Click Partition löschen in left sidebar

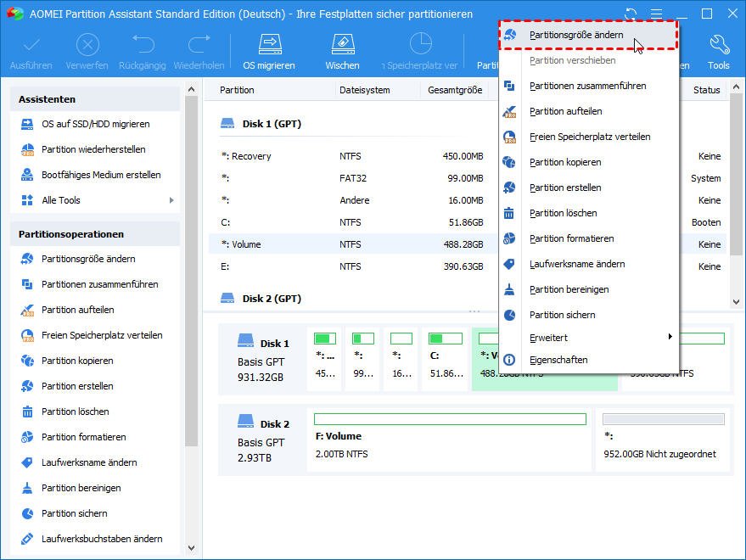(x=75, y=412)
